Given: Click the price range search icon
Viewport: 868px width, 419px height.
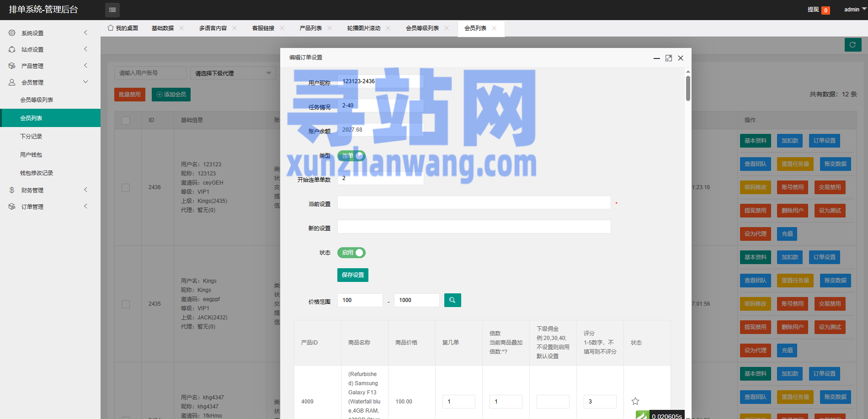Looking at the screenshot, I should (x=453, y=300).
